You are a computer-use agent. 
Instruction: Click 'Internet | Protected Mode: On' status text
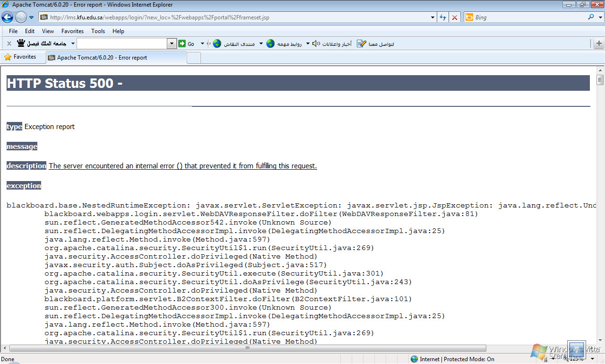[457, 359]
